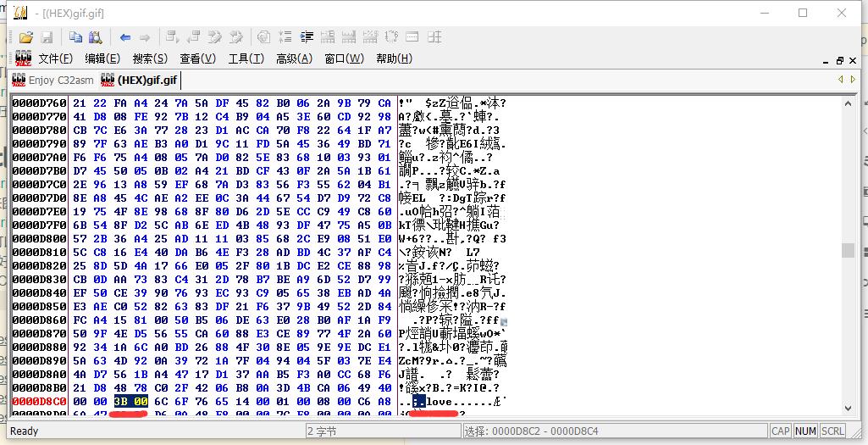Open the 文件(F) menu
The image size is (868, 445).
click(x=55, y=58)
